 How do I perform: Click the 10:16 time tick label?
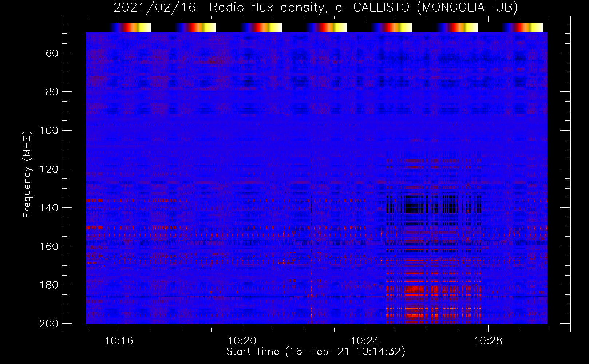click(x=119, y=341)
